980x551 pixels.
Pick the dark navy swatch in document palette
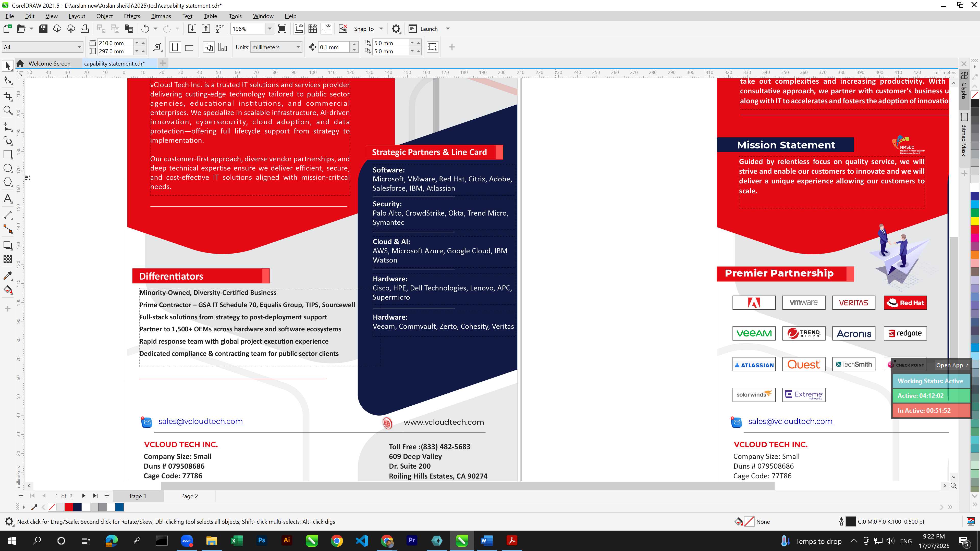tap(77, 507)
